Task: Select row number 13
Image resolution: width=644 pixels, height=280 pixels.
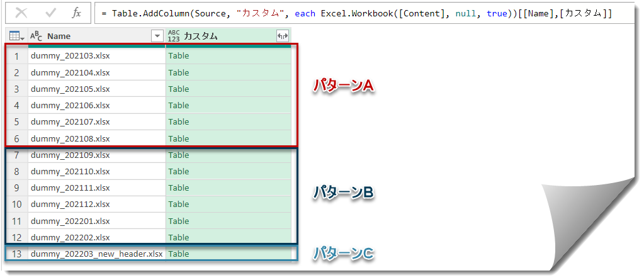Action: [x=17, y=254]
